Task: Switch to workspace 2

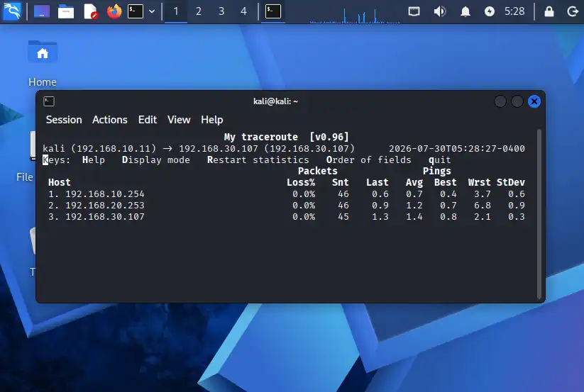Action: (x=199, y=11)
